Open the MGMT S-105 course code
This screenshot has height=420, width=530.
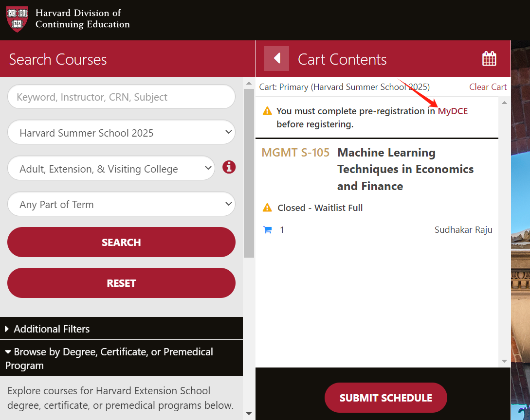click(x=295, y=153)
